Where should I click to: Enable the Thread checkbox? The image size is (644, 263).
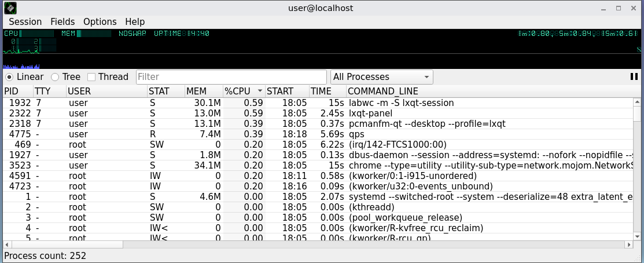pyautogui.click(x=91, y=76)
